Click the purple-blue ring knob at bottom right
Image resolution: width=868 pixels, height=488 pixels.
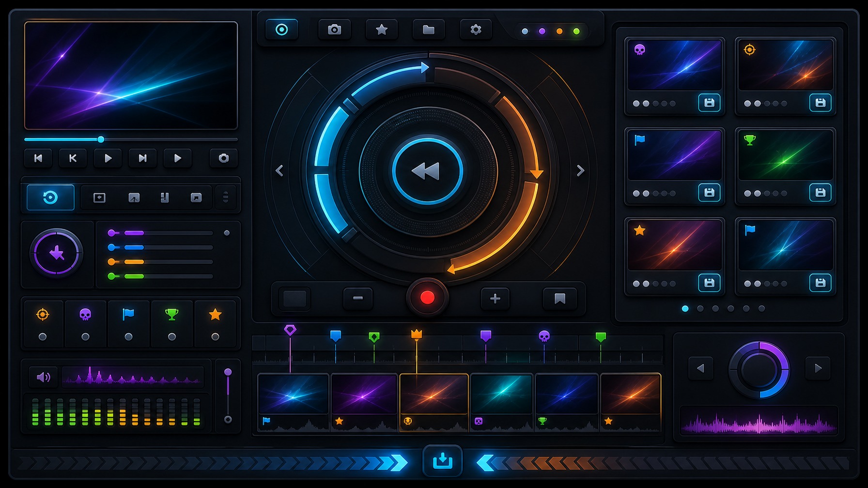click(759, 370)
